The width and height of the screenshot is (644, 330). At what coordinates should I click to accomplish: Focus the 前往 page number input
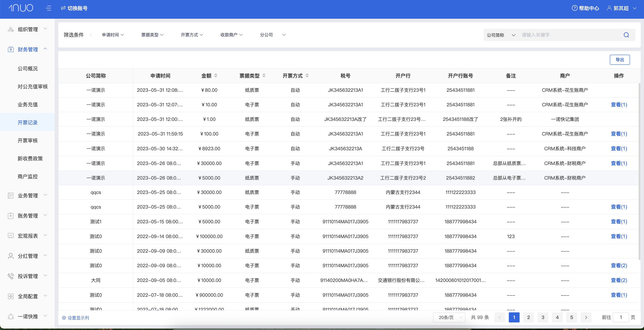621,317
